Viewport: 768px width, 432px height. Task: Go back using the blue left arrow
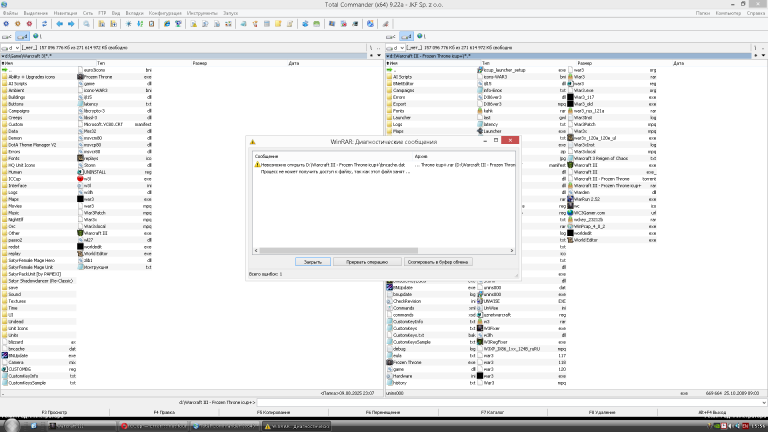pos(59,24)
